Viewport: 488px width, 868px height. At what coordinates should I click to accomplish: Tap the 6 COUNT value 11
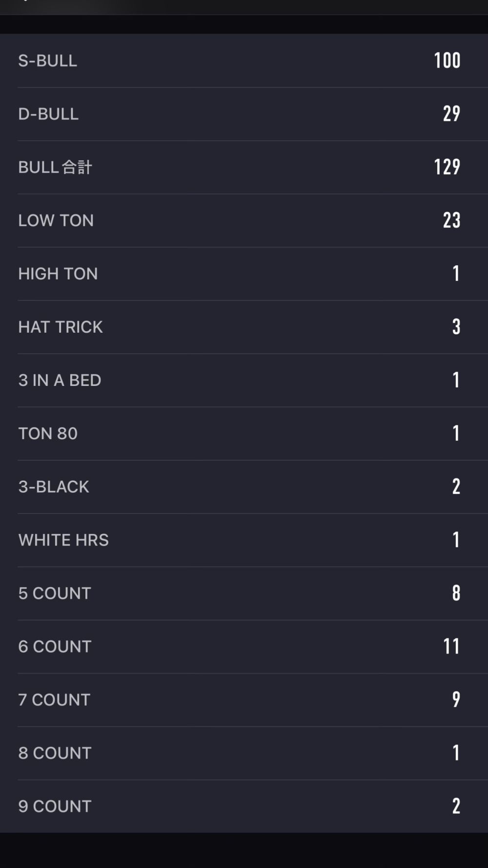click(451, 646)
